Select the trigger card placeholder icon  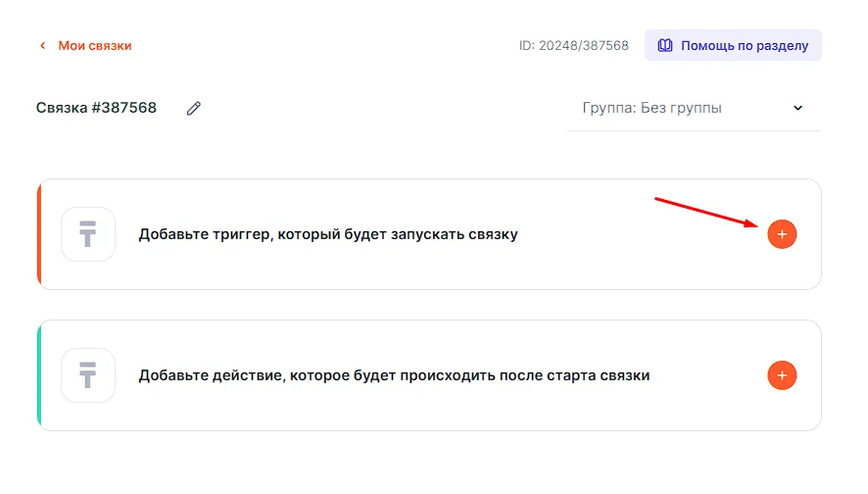[x=88, y=234]
